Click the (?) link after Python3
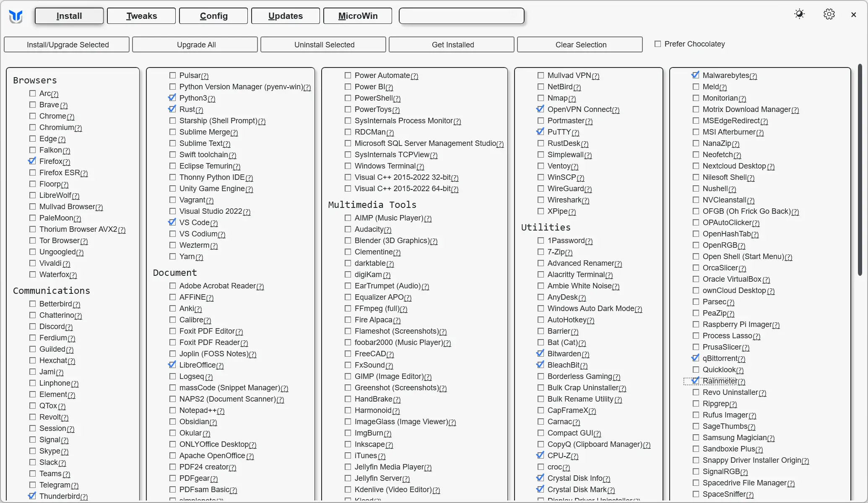 click(x=211, y=99)
